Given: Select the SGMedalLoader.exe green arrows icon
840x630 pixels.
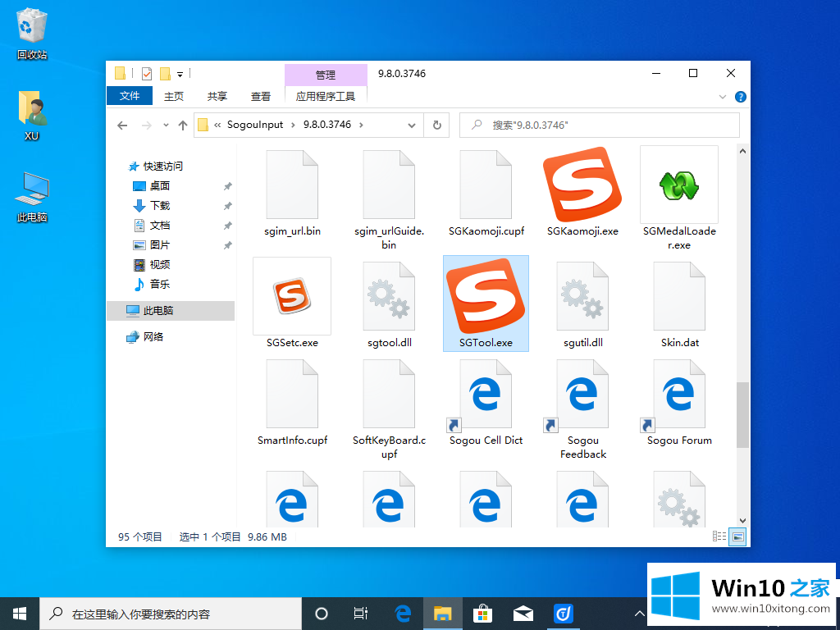Looking at the screenshot, I should tap(678, 185).
